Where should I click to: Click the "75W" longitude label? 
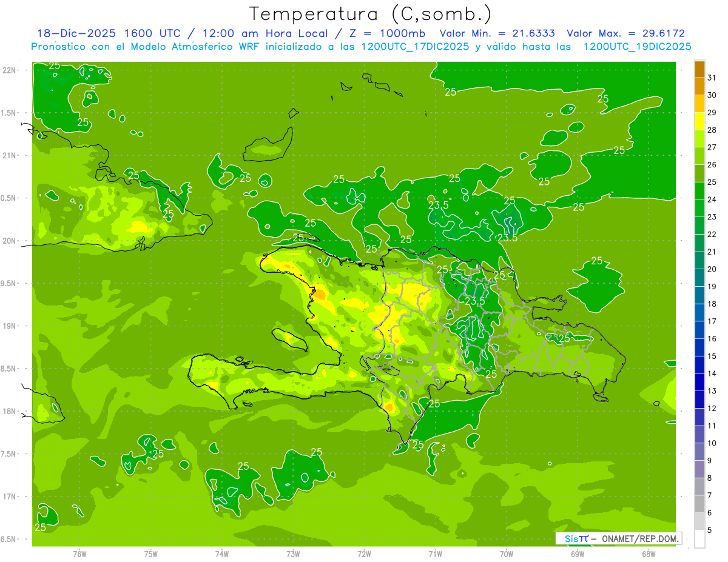[x=150, y=554]
